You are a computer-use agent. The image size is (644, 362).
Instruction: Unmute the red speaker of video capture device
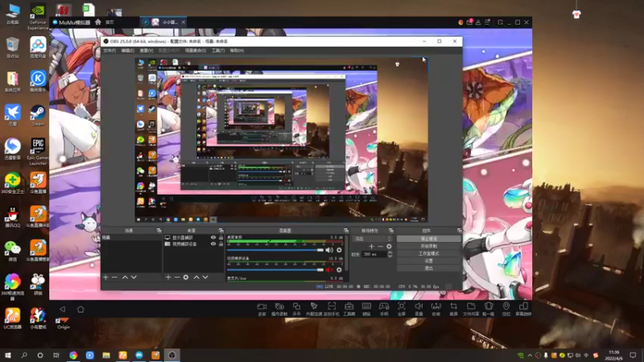[329, 269]
